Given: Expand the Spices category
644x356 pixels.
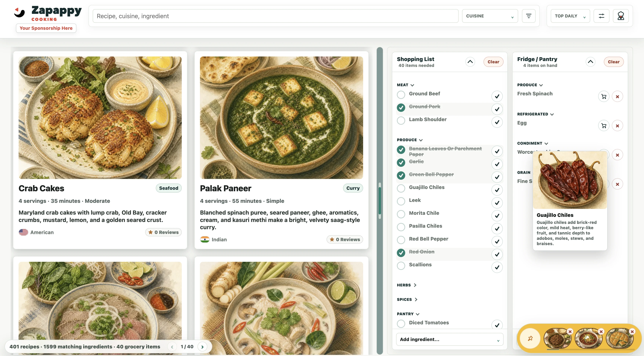Looking at the screenshot, I should 407,300.
